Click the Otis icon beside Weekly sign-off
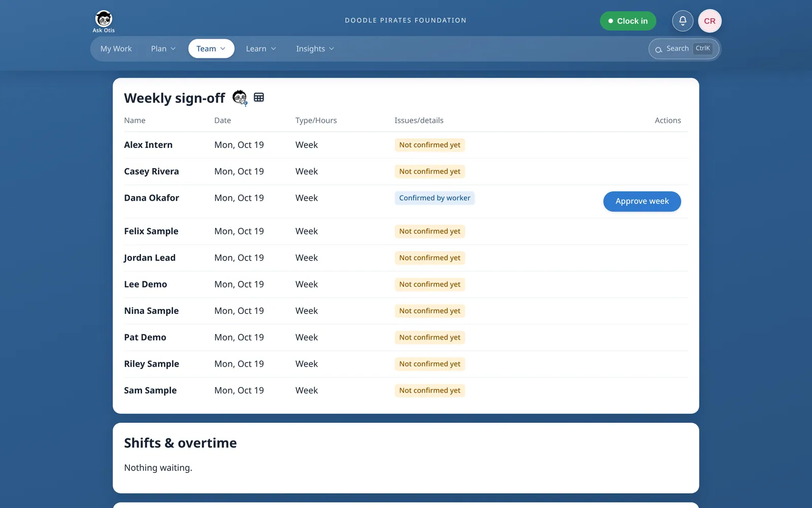The image size is (812, 508). click(x=240, y=98)
